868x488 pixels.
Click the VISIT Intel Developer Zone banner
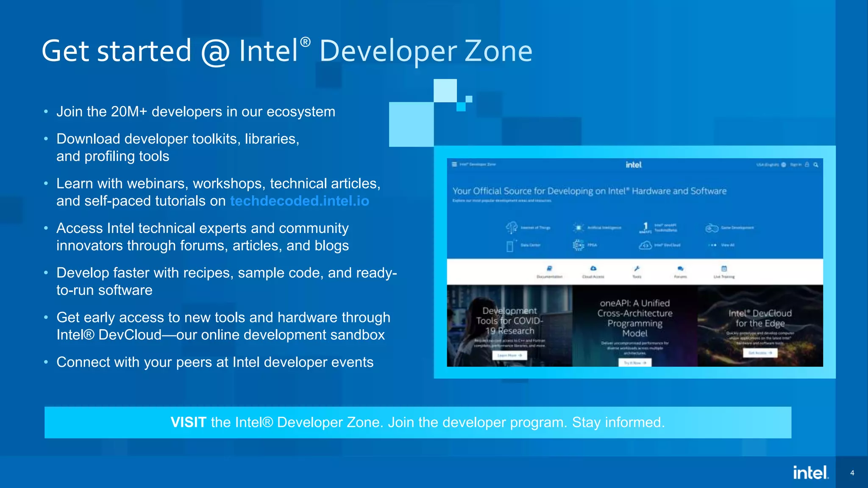point(417,422)
